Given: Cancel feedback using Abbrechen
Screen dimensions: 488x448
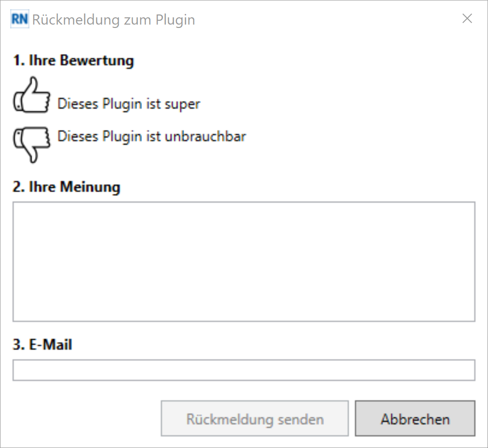Looking at the screenshot, I should 415,419.
